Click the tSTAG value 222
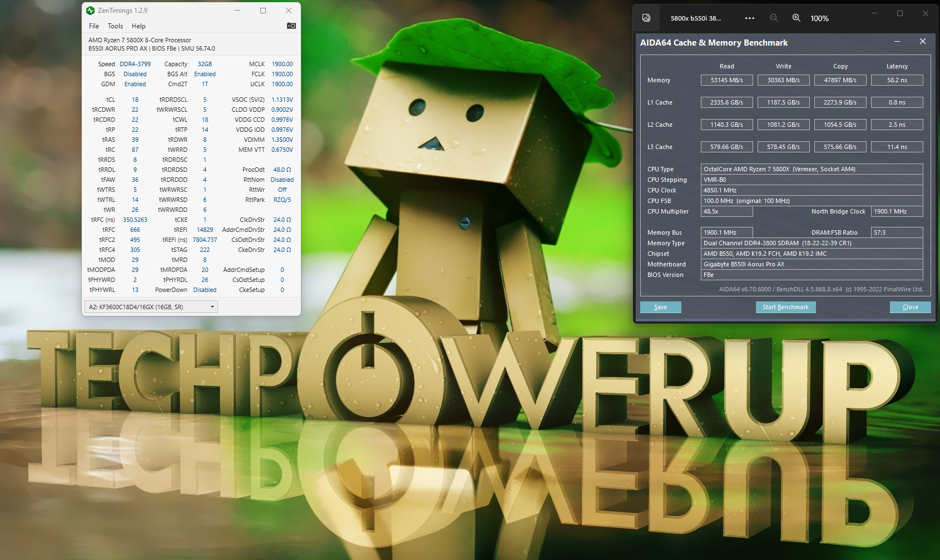Image resolution: width=940 pixels, height=560 pixels. click(205, 250)
